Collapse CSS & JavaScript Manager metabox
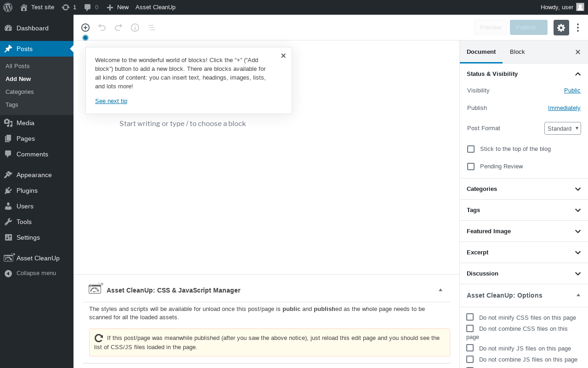 tap(441, 290)
